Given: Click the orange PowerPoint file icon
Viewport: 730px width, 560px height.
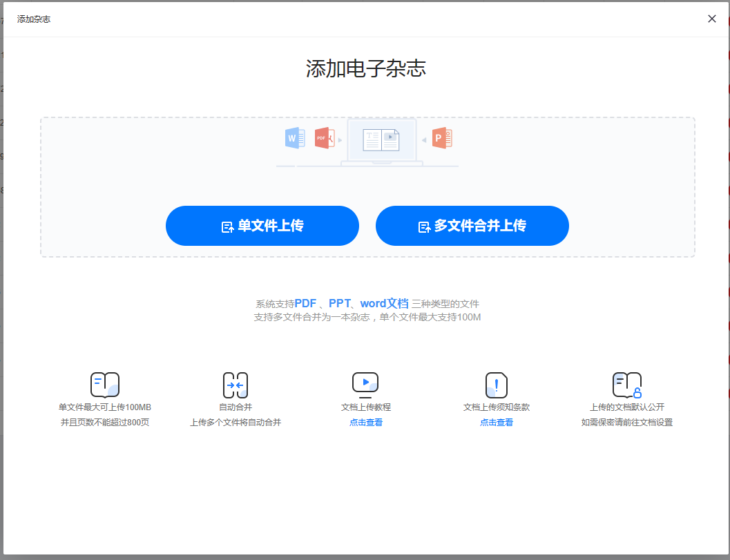Looking at the screenshot, I should [441, 138].
